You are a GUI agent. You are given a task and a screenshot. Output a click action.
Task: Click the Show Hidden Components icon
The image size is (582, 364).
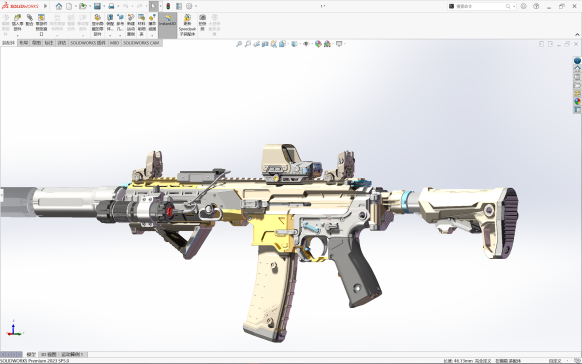(x=98, y=17)
